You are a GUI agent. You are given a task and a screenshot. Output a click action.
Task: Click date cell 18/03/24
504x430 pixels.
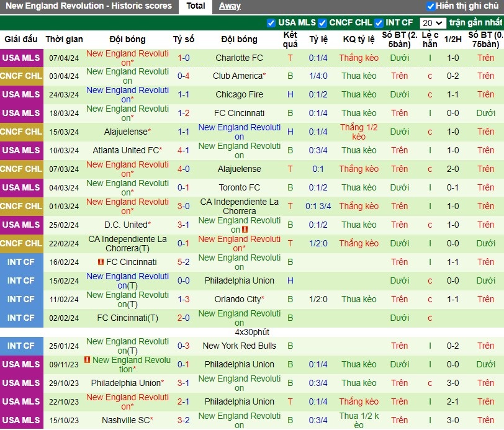tap(64, 114)
